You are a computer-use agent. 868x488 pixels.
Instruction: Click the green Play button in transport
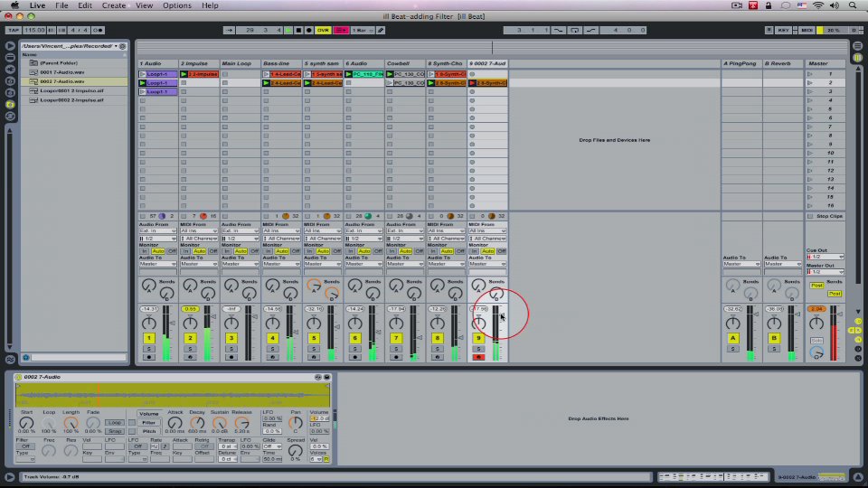coord(288,30)
